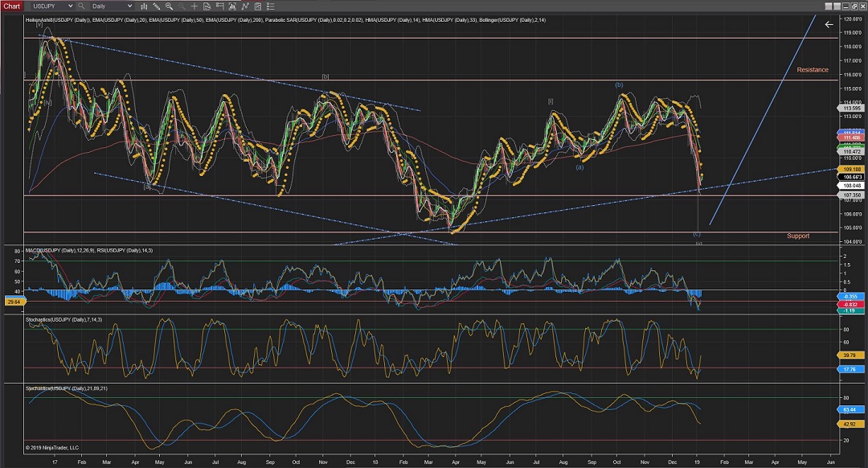Open the Daily interval dropdown
This screenshot has width=868, height=468.
[x=111, y=6]
